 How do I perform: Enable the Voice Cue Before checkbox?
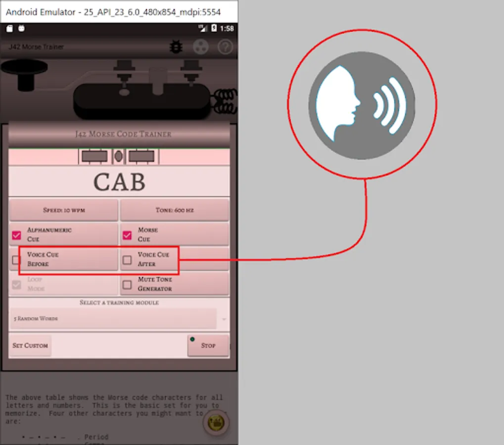pos(16,260)
